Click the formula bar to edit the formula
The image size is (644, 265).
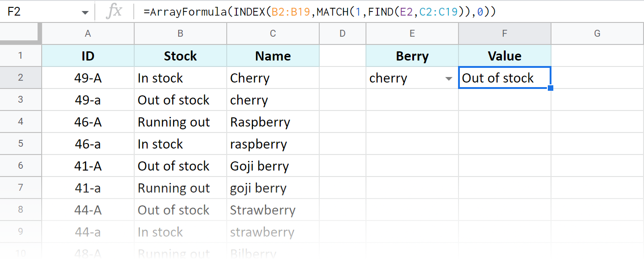[321, 11]
